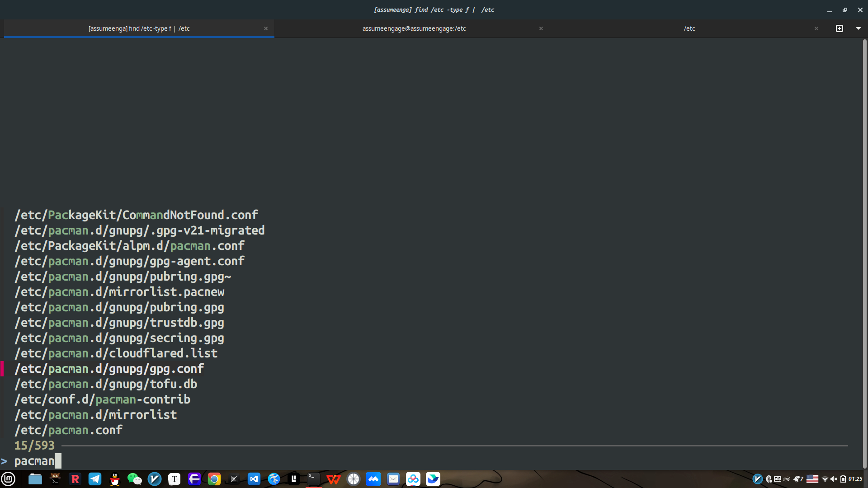Open WPS Office from the taskbar
The height and width of the screenshot is (488, 868).
tap(333, 479)
